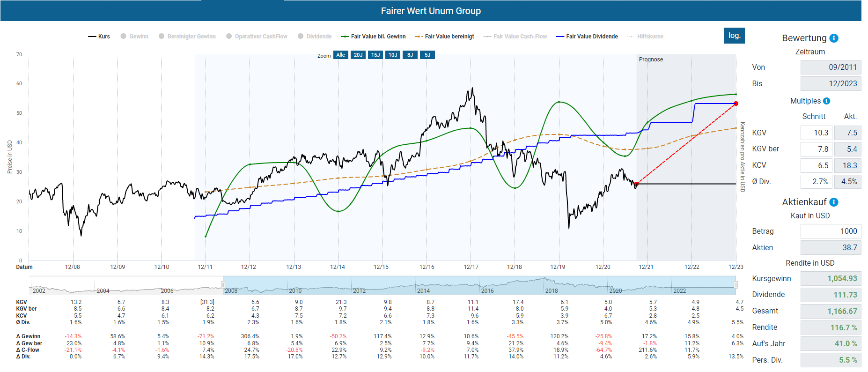The height and width of the screenshot is (372, 868).
Task: Hide Fair Value bil. Gewinn line
Action: [x=373, y=37]
